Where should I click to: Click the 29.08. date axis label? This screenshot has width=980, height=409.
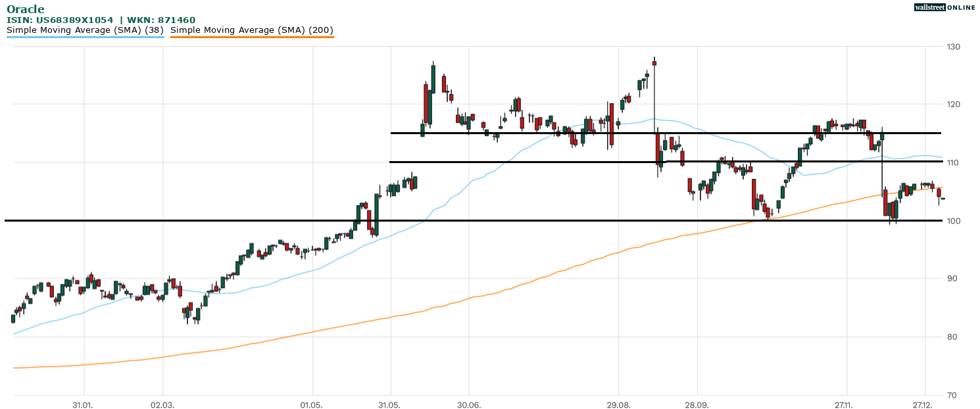click(x=619, y=404)
